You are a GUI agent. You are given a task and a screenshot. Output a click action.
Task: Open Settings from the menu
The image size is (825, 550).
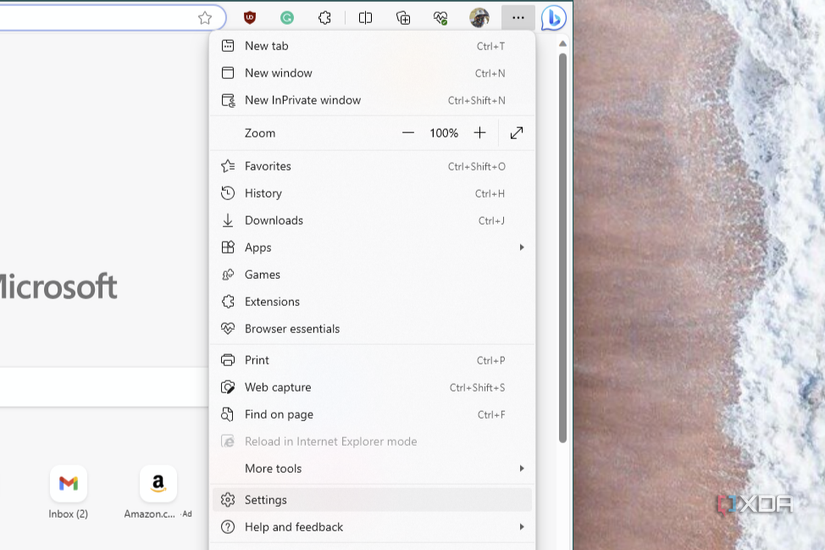click(373, 500)
